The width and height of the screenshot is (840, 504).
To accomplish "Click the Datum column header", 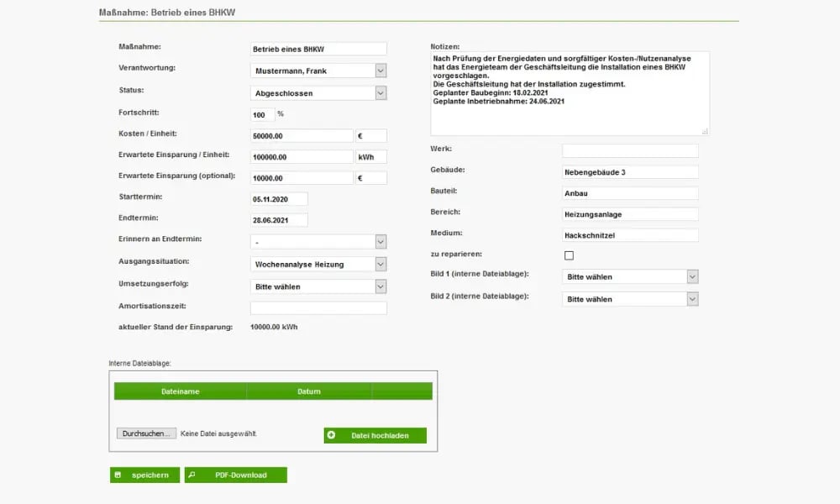I will tap(309, 391).
